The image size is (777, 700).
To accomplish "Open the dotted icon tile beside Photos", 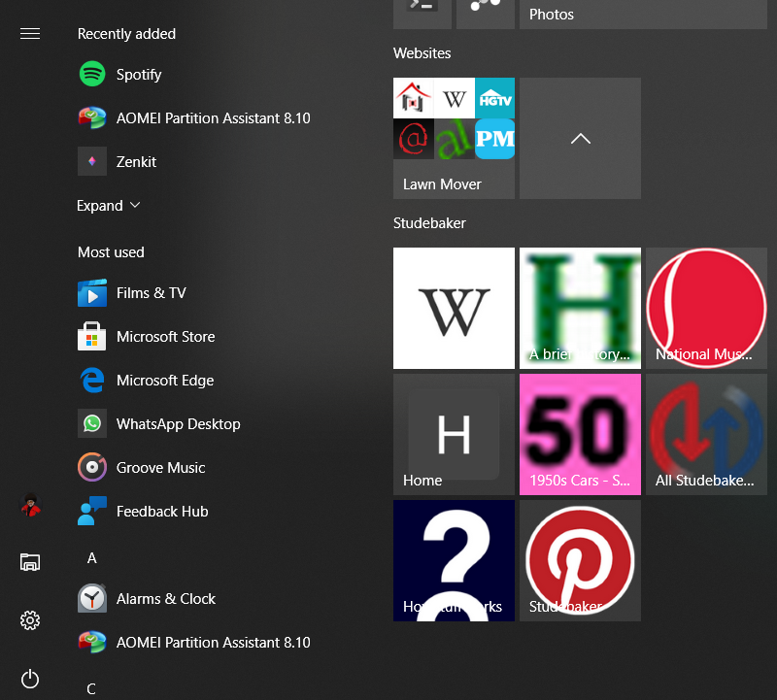I will 485,15.
